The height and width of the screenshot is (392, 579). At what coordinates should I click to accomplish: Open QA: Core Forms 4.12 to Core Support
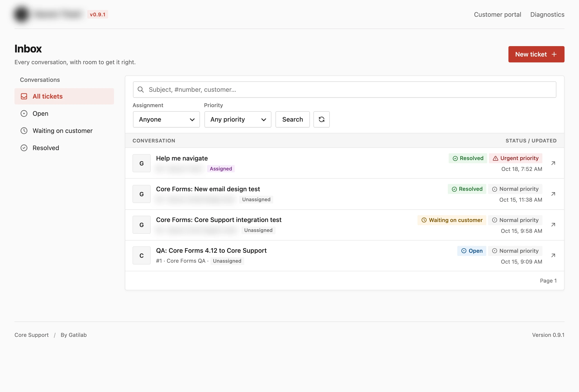[x=211, y=250]
